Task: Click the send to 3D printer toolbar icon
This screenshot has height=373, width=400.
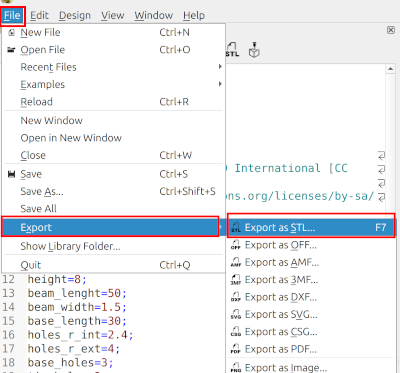Action: pos(254,50)
